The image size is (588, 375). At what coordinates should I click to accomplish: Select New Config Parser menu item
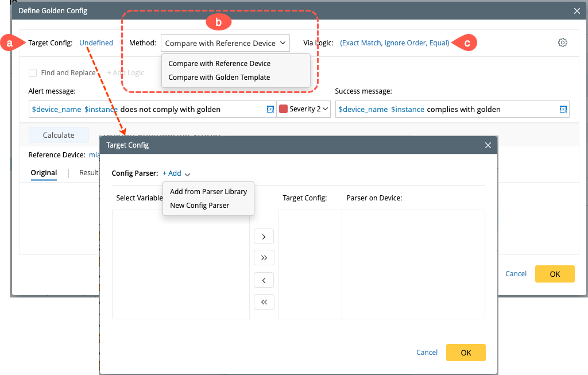tap(200, 205)
